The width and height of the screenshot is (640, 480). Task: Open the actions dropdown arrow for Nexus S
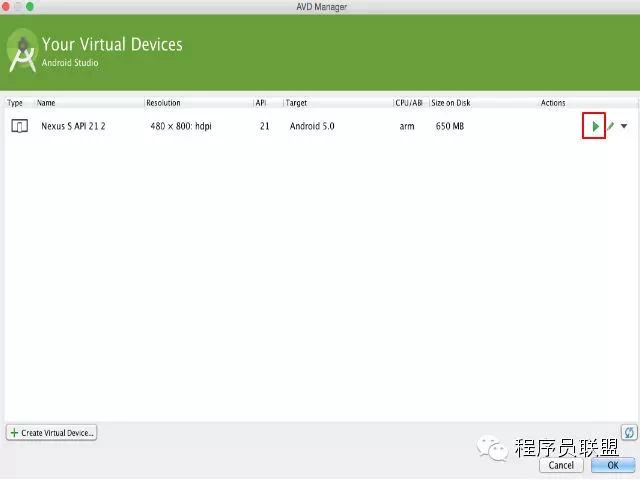point(624,126)
